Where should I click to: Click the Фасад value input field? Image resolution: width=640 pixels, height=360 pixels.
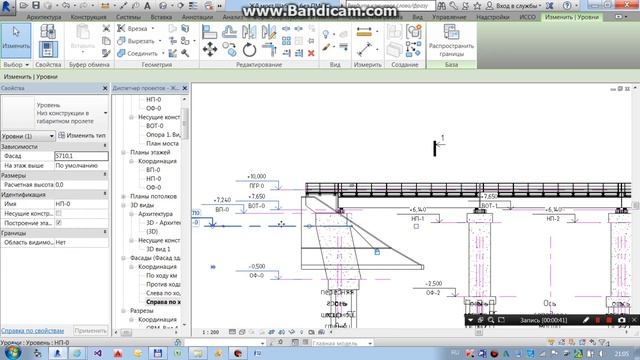tap(81, 156)
